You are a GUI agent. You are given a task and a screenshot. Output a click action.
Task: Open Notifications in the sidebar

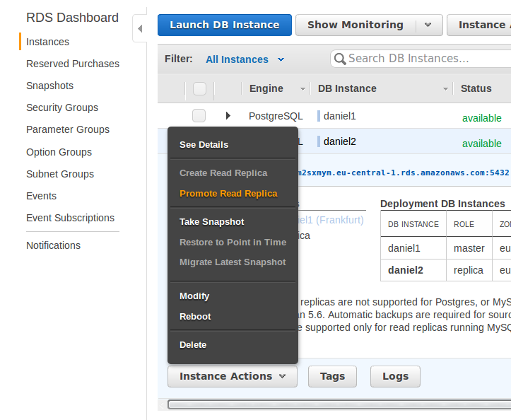(54, 245)
